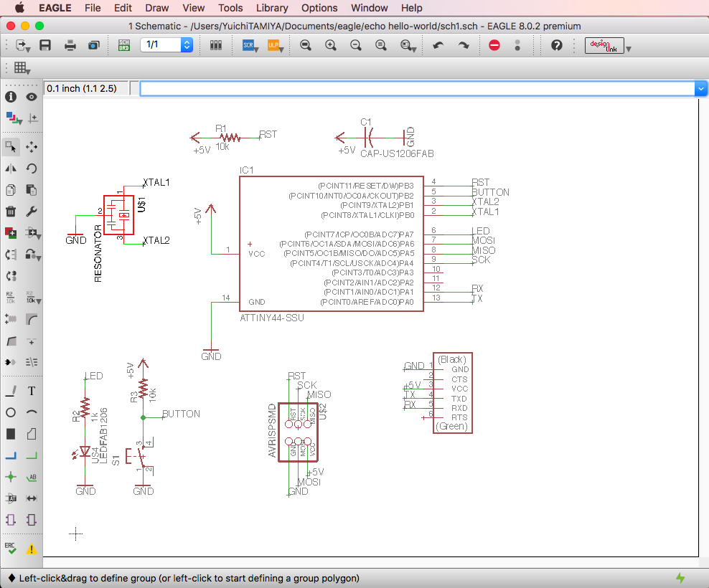Select the Add part tool
The image size is (709, 588).
coord(11,233)
